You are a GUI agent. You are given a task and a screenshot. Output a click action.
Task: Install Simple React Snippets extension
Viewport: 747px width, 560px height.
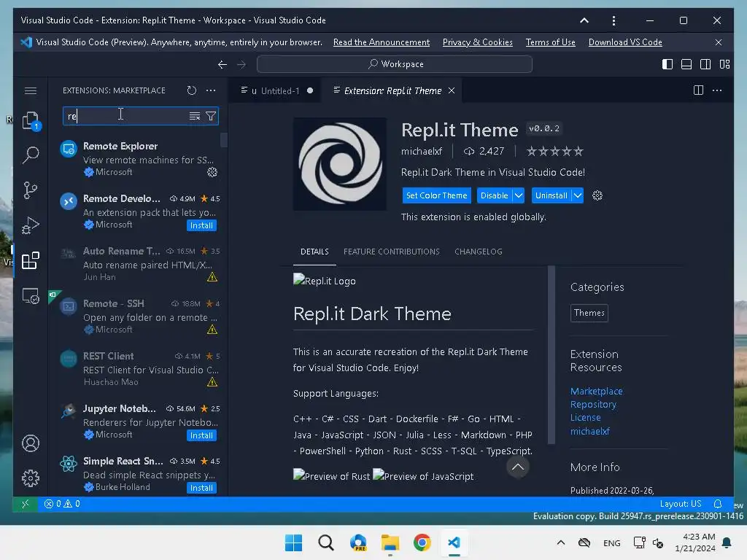[x=201, y=488]
